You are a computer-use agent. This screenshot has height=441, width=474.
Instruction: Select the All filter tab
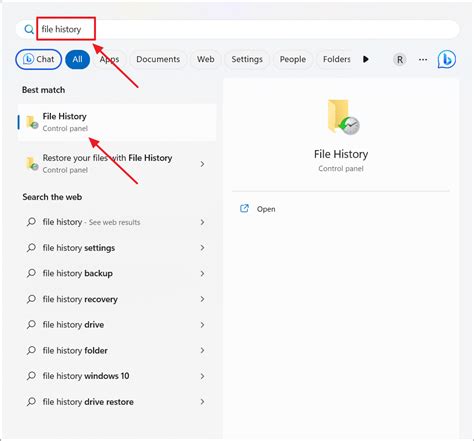(x=77, y=59)
